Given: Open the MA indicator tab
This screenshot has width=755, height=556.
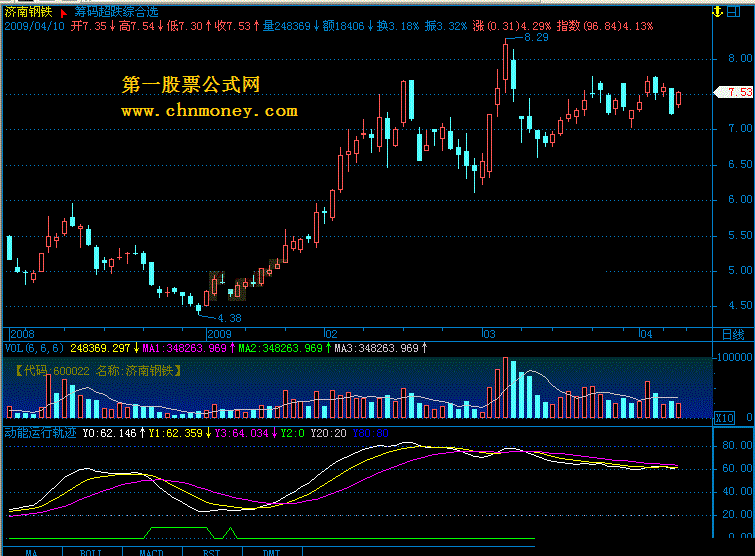Looking at the screenshot, I should click(x=32, y=552).
